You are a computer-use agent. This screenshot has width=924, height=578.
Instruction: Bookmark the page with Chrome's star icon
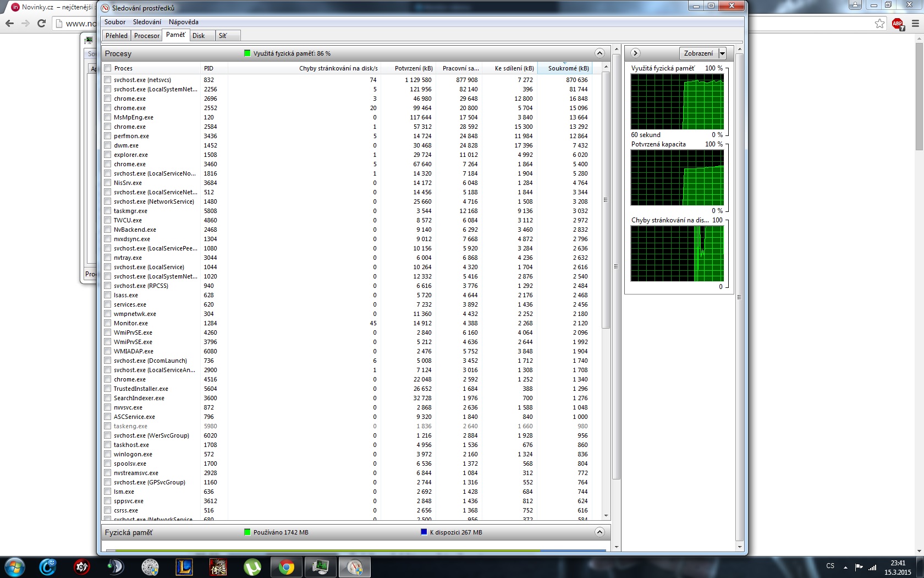click(880, 24)
